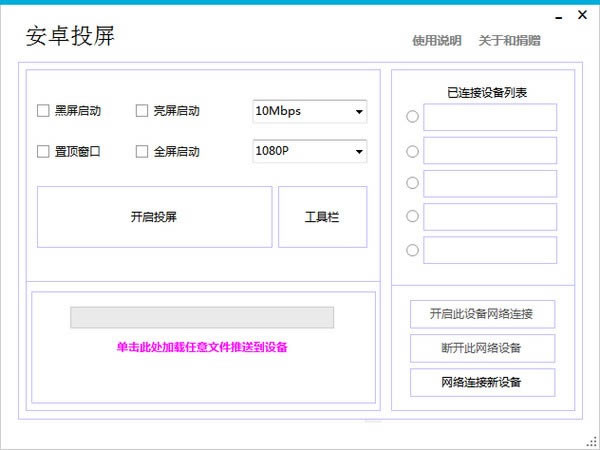Choose the third device radio button
This screenshot has height=450, width=600.
tap(412, 183)
